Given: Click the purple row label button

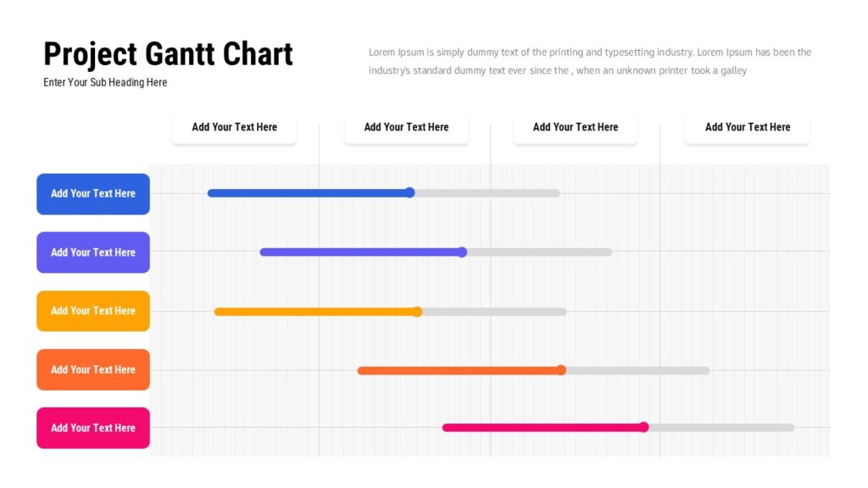Looking at the screenshot, I should coord(93,252).
